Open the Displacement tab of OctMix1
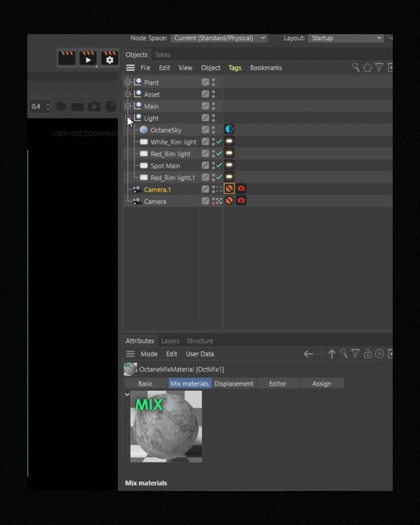The height and width of the screenshot is (525, 420). (x=234, y=384)
